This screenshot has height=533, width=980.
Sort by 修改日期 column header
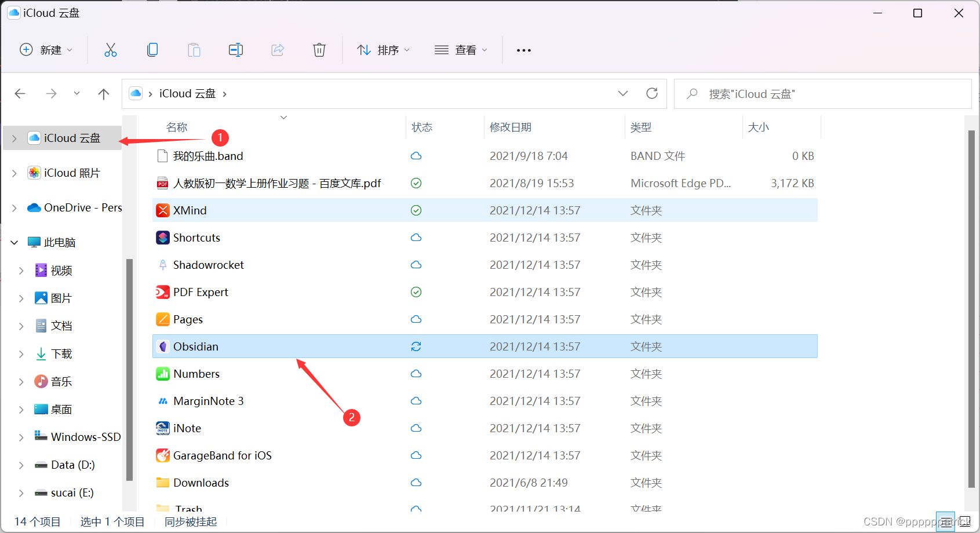coord(511,127)
